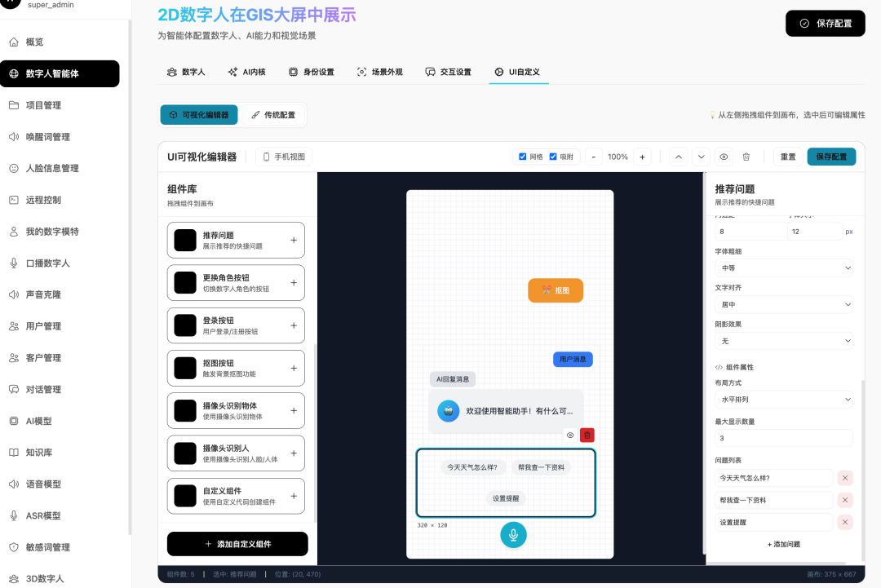Click the 手机视图 button

pos(284,157)
